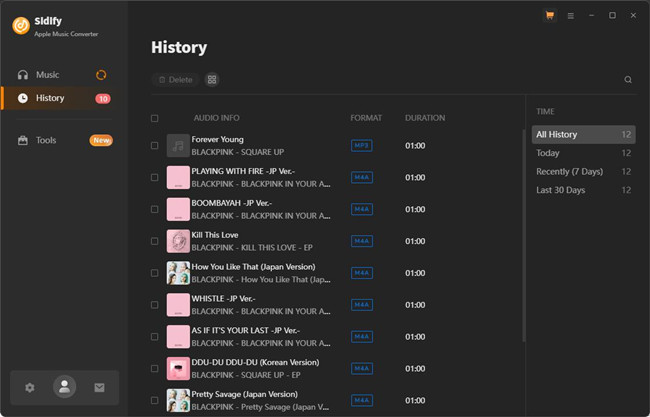Filter by Recently (7 Days)

[x=583, y=172]
